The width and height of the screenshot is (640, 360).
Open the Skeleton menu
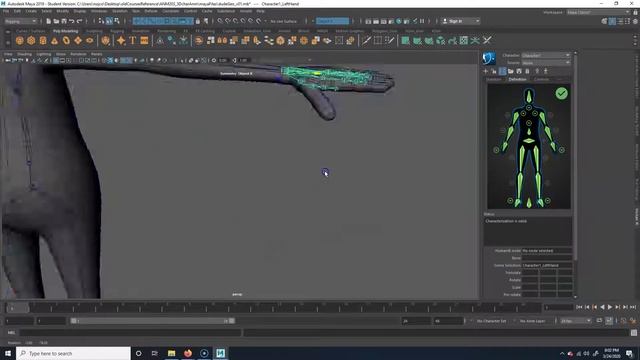(x=120, y=11)
